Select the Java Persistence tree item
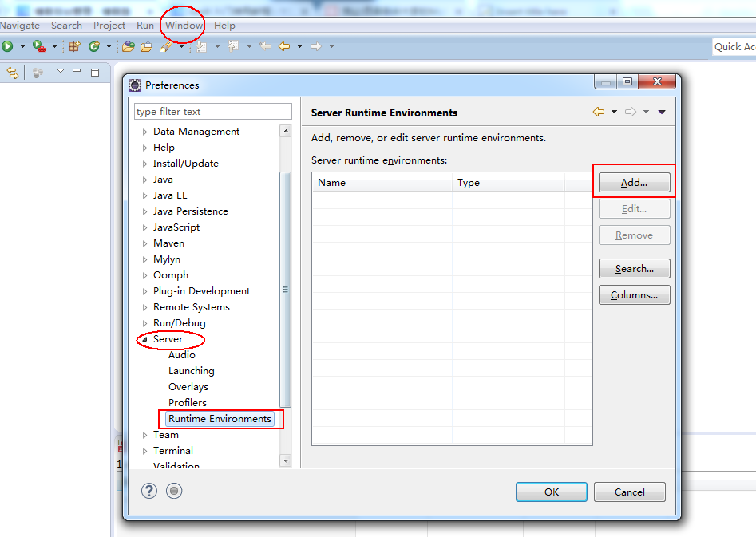Image resolution: width=756 pixels, height=537 pixels. (x=191, y=211)
